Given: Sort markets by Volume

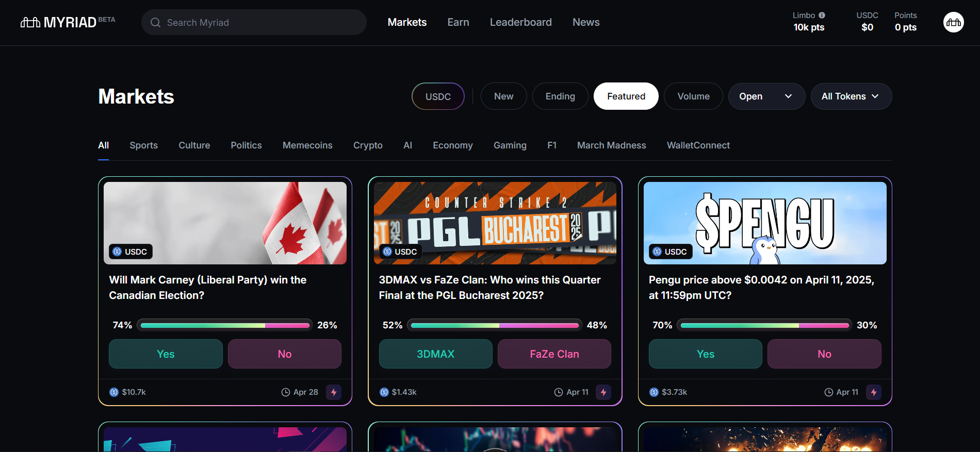Looking at the screenshot, I should 693,96.
